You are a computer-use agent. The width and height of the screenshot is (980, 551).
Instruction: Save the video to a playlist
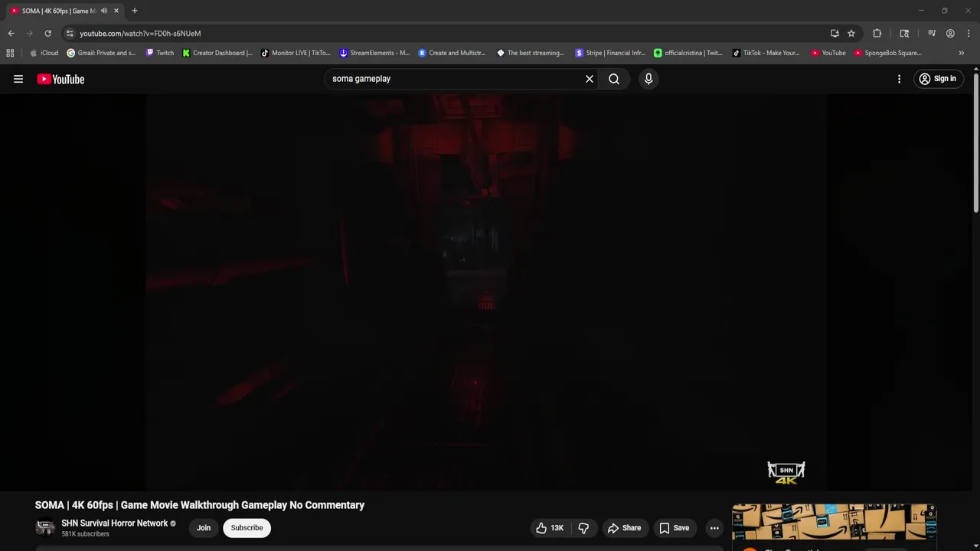674,528
